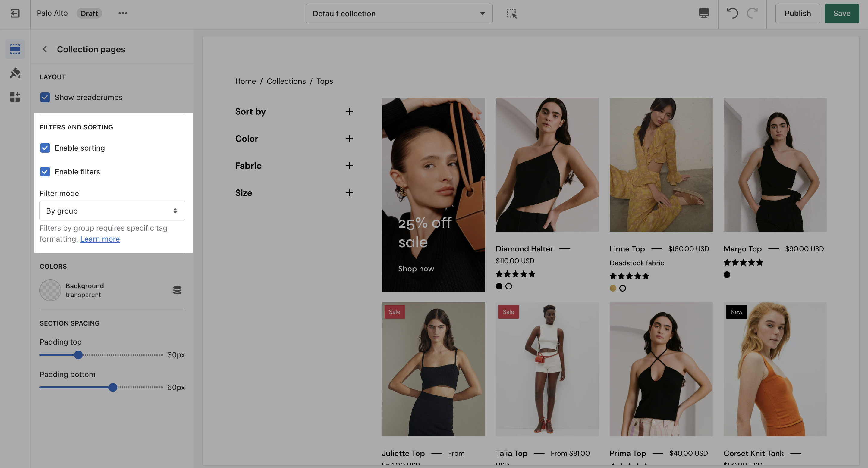868x468 pixels.
Task: Expand the Fabric filter in preview
Action: pos(349,166)
